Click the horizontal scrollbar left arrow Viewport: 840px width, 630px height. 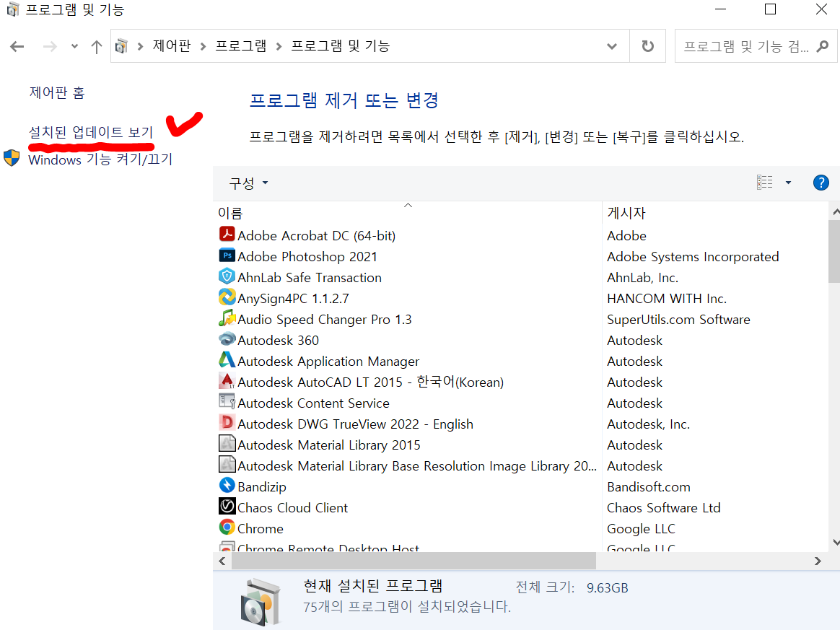click(222, 561)
